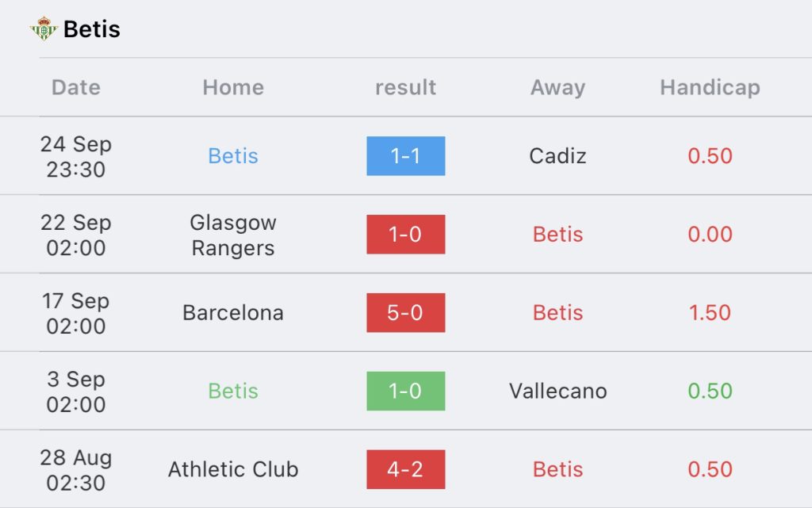Click Barcelona home team name

(233, 312)
